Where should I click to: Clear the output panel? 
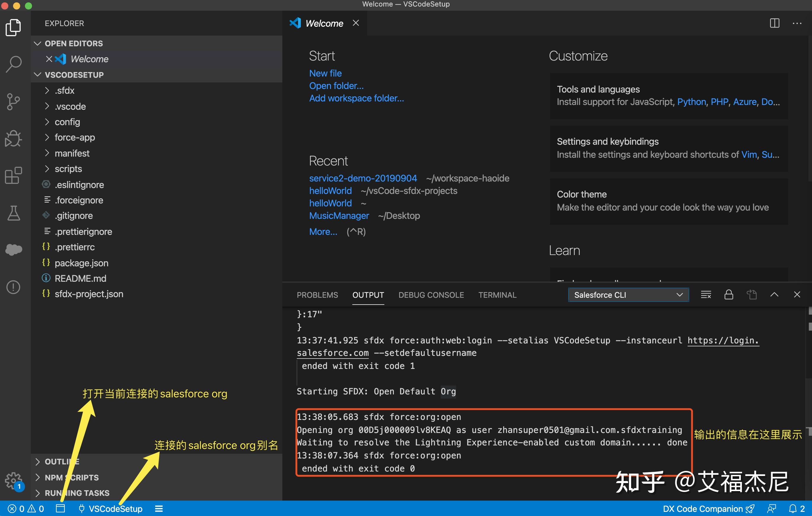pos(706,295)
